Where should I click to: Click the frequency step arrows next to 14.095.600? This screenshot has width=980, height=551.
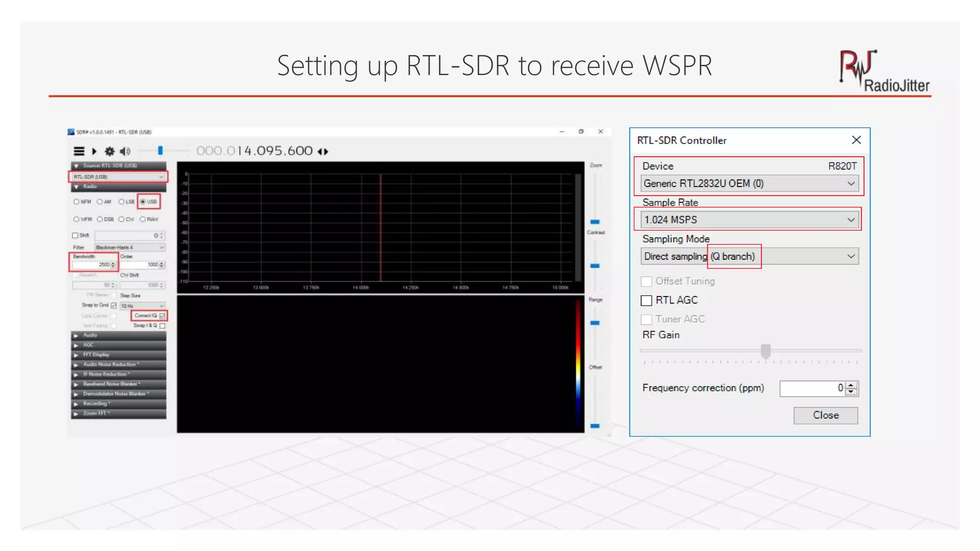click(323, 152)
